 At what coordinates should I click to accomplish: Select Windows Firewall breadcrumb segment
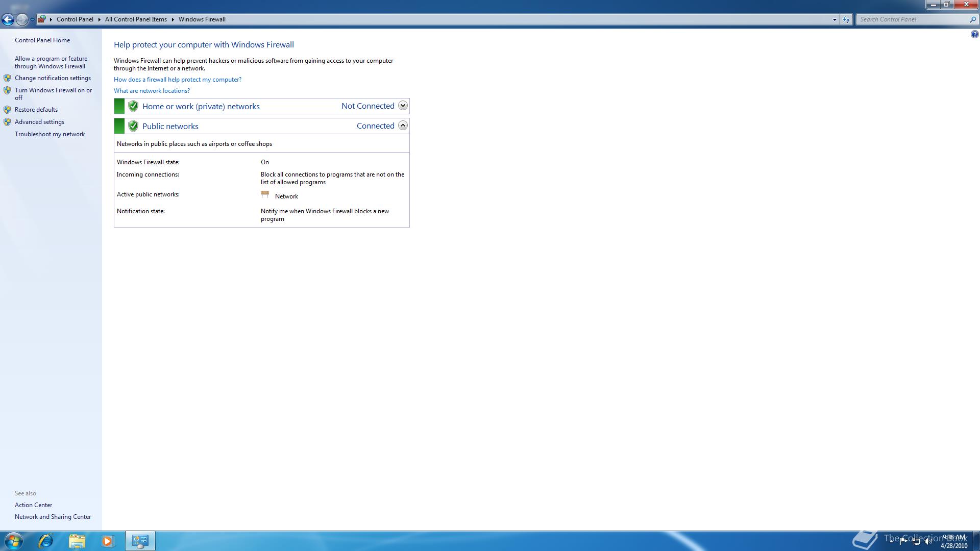pyautogui.click(x=202, y=19)
